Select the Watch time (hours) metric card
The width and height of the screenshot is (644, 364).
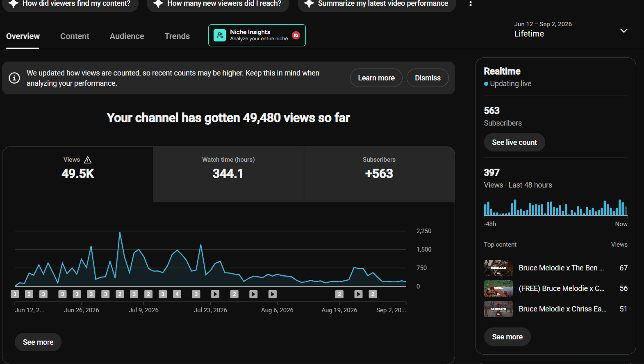point(228,174)
